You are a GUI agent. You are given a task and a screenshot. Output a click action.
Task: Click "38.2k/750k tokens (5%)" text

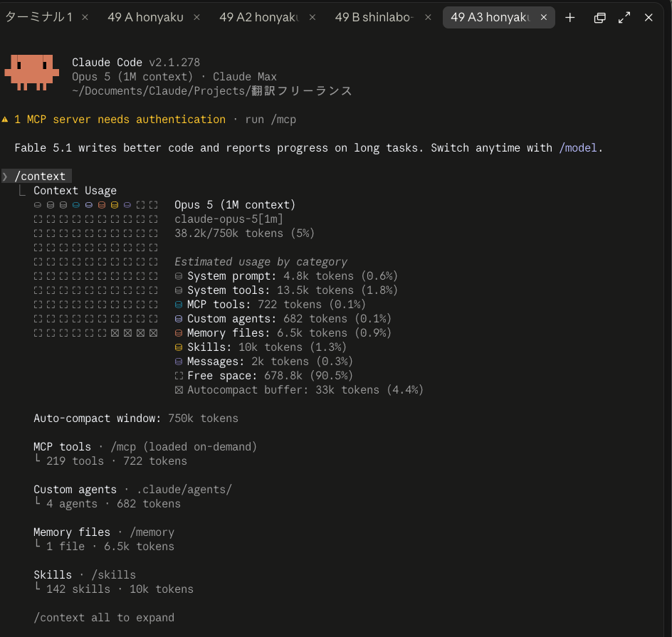244,233
